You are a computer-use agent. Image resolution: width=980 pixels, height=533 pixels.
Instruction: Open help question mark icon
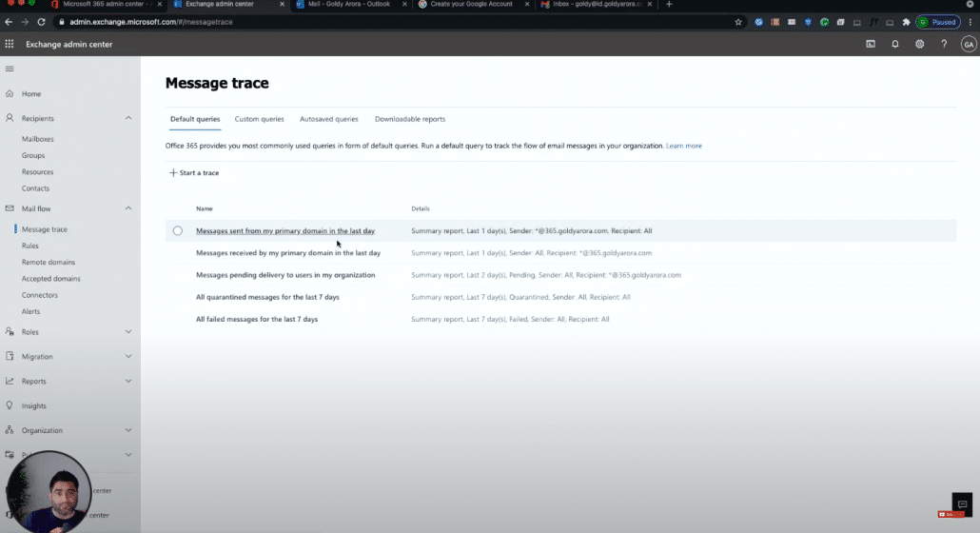[x=944, y=44]
